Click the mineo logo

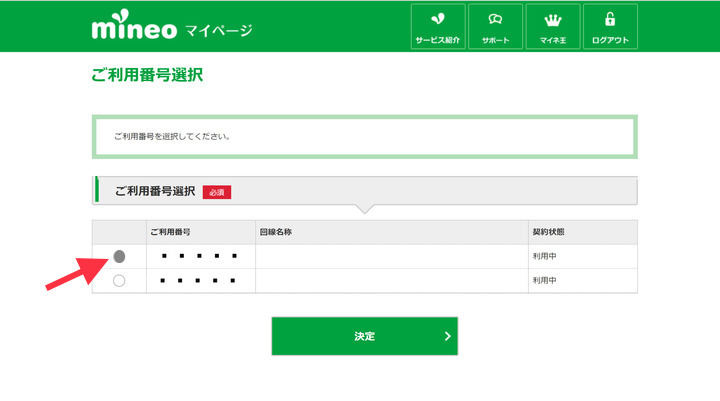click(133, 28)
